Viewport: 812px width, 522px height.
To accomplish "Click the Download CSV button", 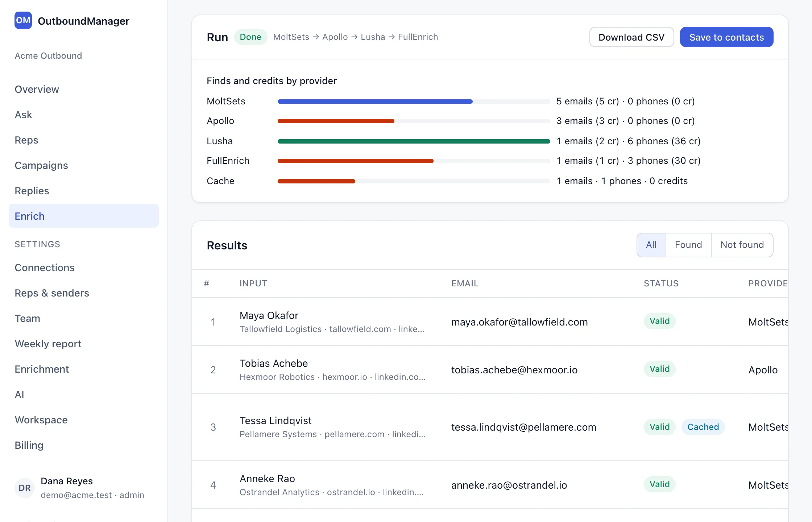I will (x=631, y=37).
